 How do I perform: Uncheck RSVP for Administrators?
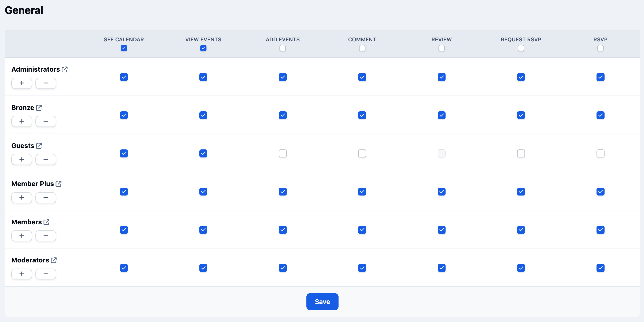click(600, 77)
